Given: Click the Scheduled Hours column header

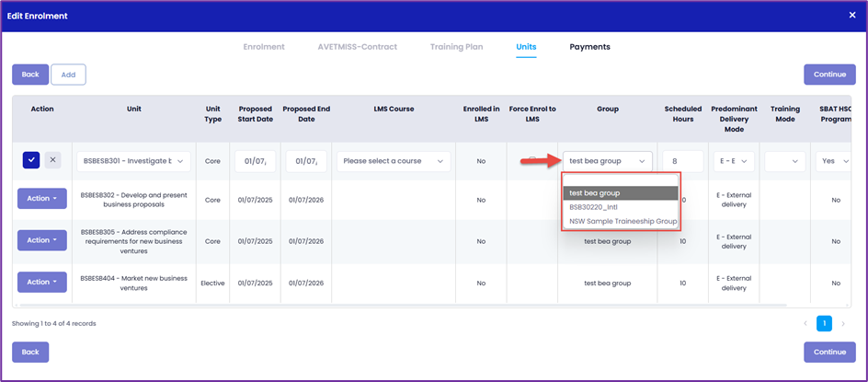Looking at the screenshot, I should pos(682,114).
